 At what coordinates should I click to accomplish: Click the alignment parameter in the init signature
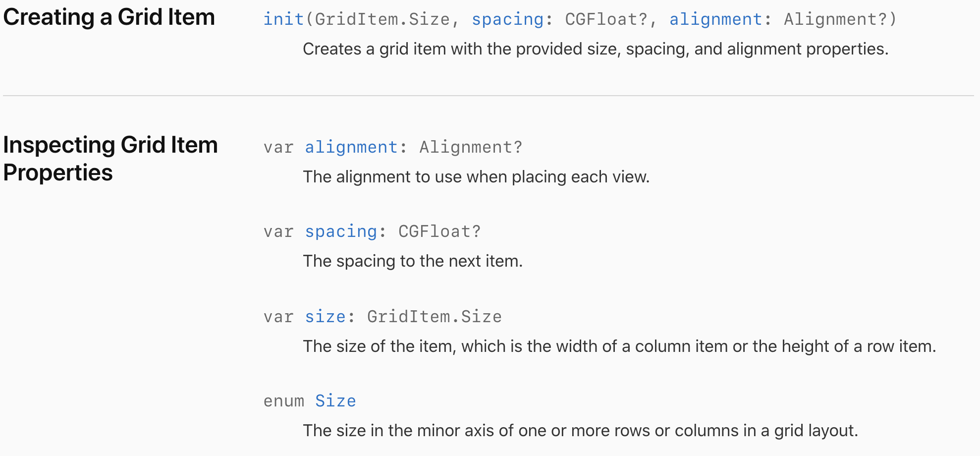pos(715,19)
